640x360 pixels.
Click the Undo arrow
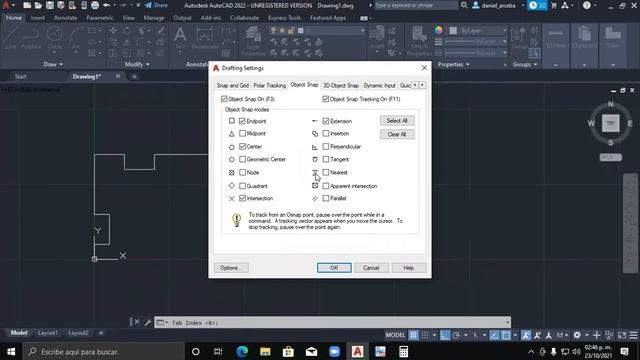point(107,5)
